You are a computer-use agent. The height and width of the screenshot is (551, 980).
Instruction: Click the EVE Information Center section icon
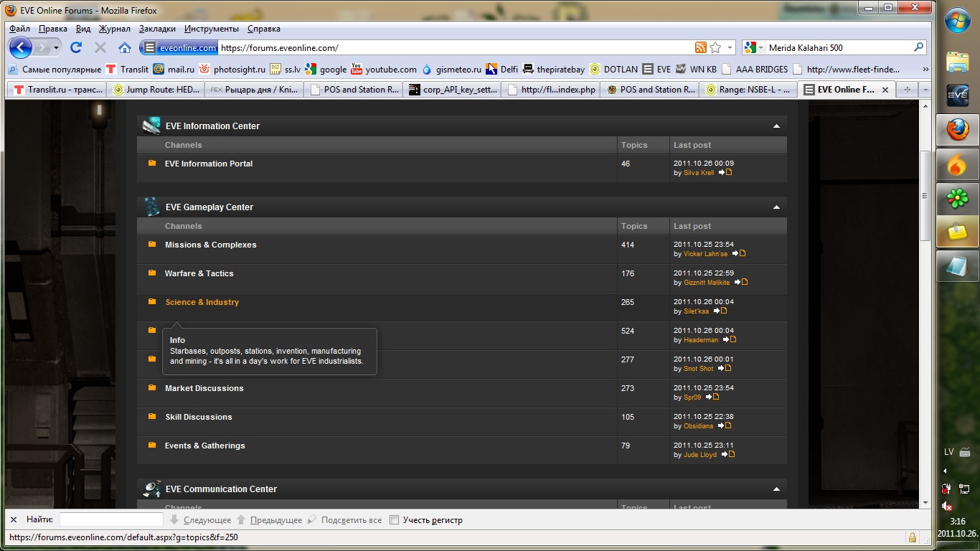(x=151, y=126)
